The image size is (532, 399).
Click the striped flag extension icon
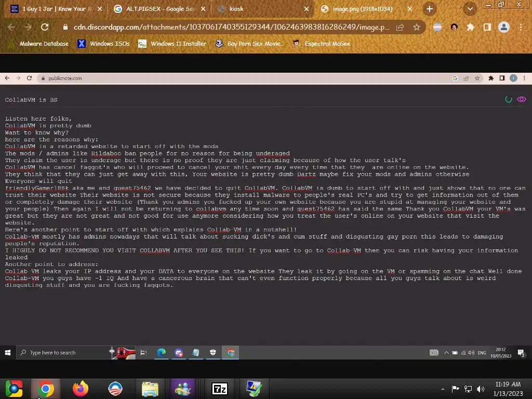pos(437,27)
